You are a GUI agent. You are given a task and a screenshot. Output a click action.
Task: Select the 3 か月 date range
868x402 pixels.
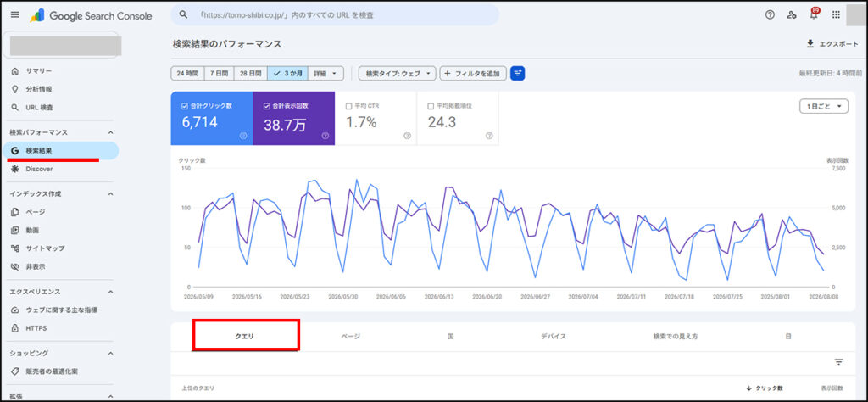click(287, 73)
